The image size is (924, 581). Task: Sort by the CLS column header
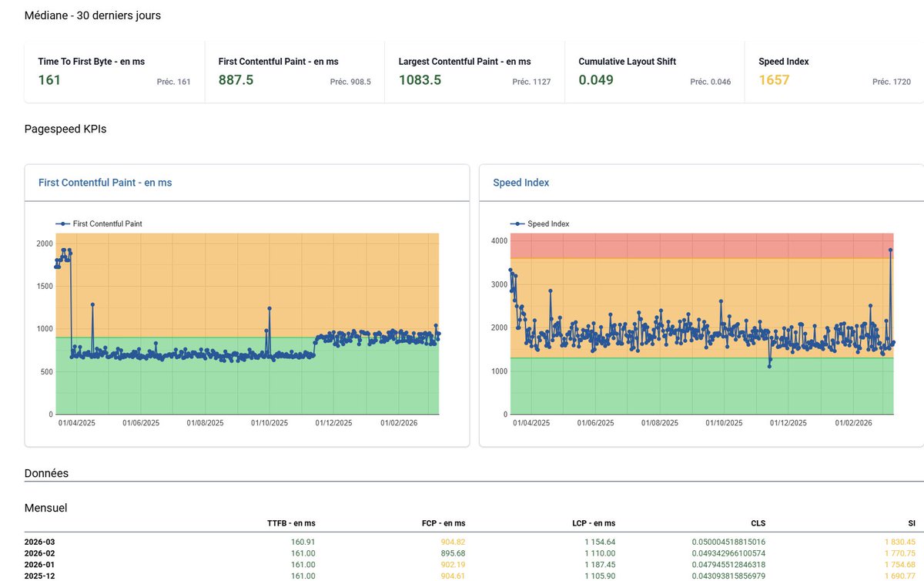click(x=758, y=523)
